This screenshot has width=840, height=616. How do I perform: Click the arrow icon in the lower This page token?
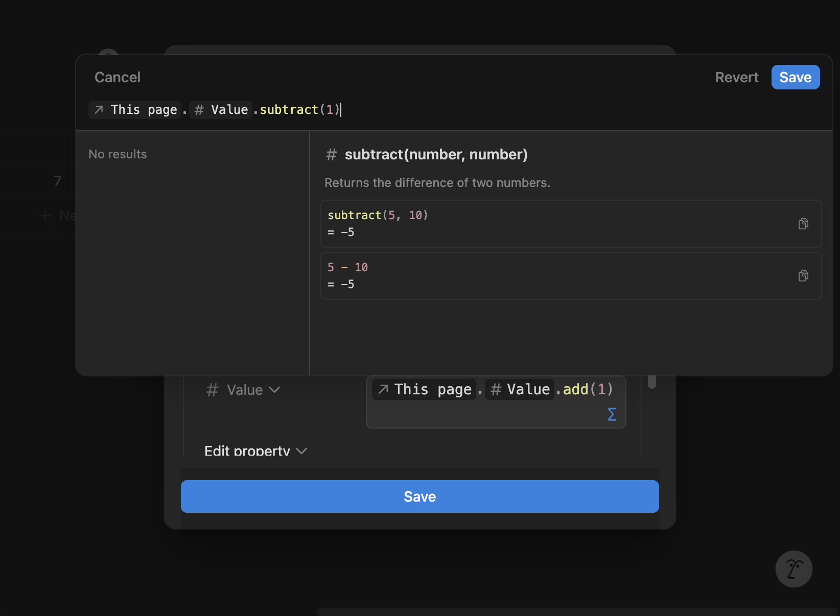click(x=383, y=389)
